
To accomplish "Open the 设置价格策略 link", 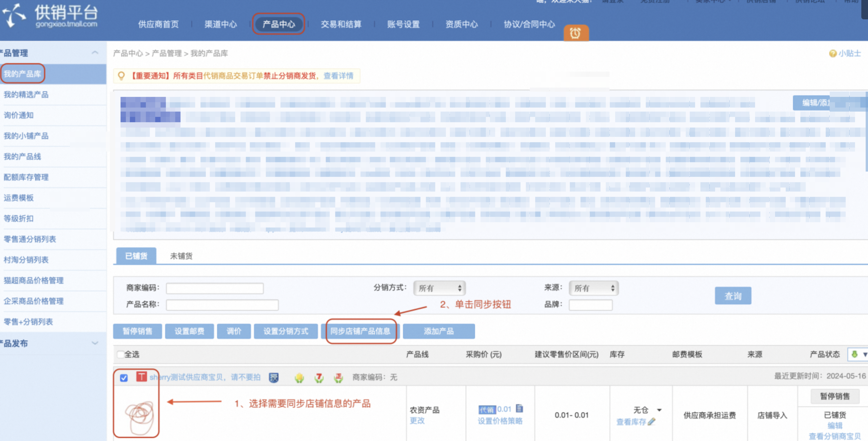I will click(x=500, y=421).
